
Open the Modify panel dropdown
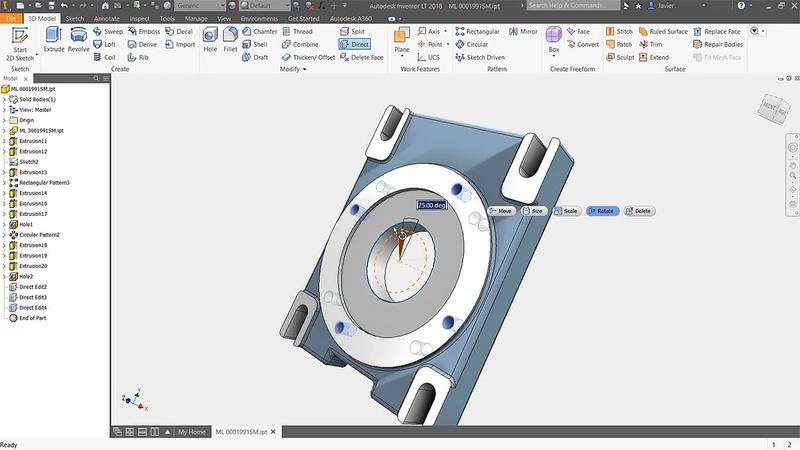306,69
